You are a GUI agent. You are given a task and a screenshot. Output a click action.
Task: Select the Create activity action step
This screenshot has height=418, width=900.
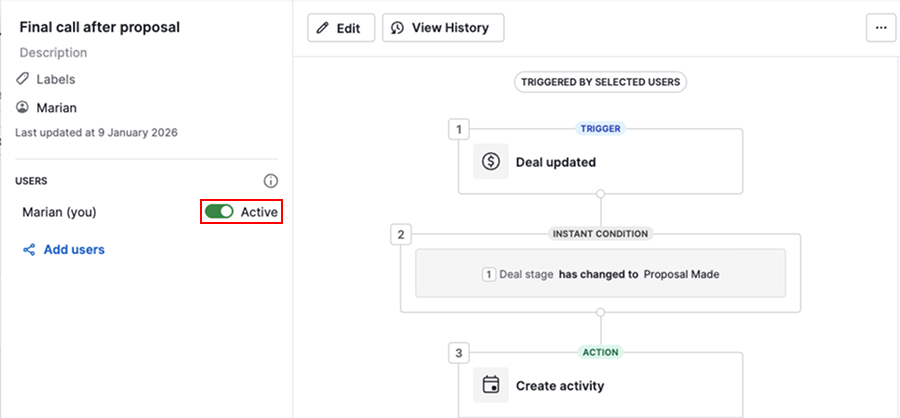click(x=600, y=385)
